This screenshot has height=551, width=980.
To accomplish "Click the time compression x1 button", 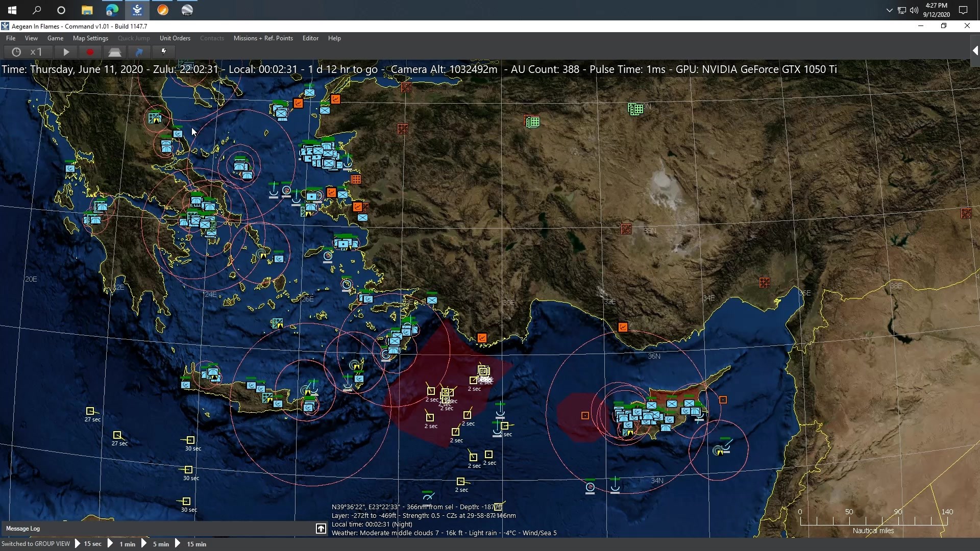I will pyautogui.click(x=28, y=52).
